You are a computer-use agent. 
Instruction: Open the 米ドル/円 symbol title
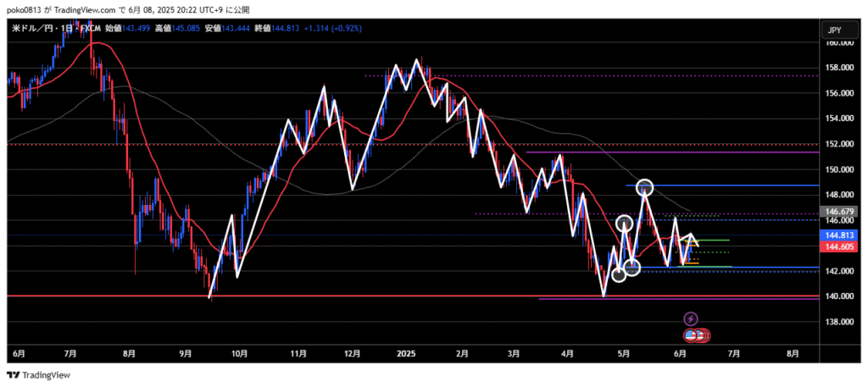(31, 29)
